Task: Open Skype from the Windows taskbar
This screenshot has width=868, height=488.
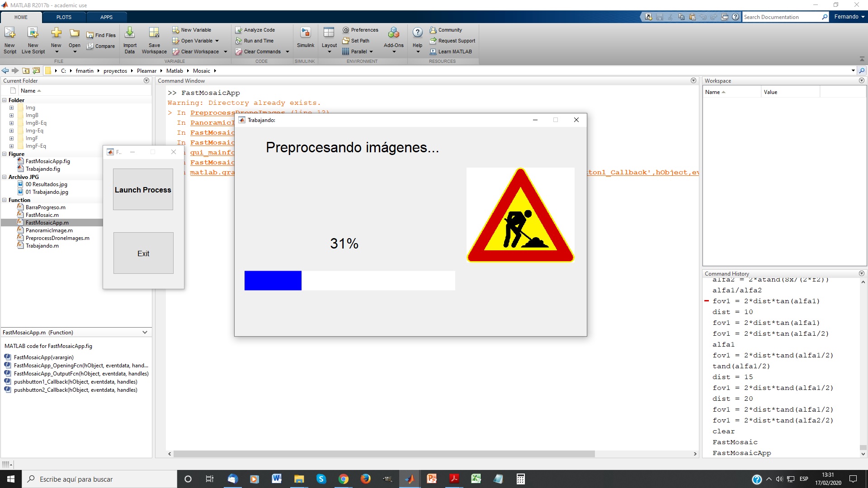Action: tap(321, 479)
